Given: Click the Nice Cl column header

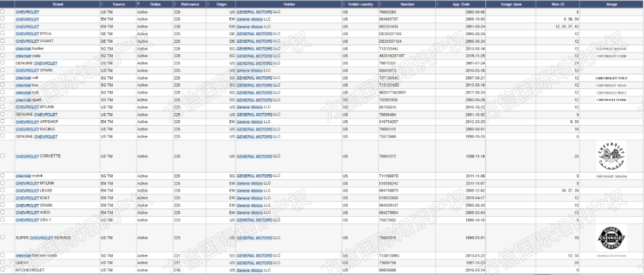Looking at the screenshot, I should tap(558, 4).
